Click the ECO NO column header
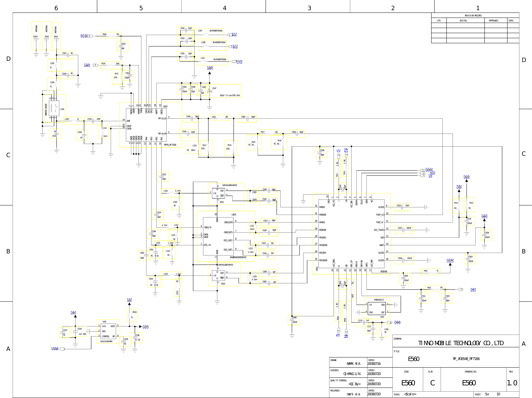The width and height of the screenshot is (532, 398). pyautogui.click(x=463, y=21)
